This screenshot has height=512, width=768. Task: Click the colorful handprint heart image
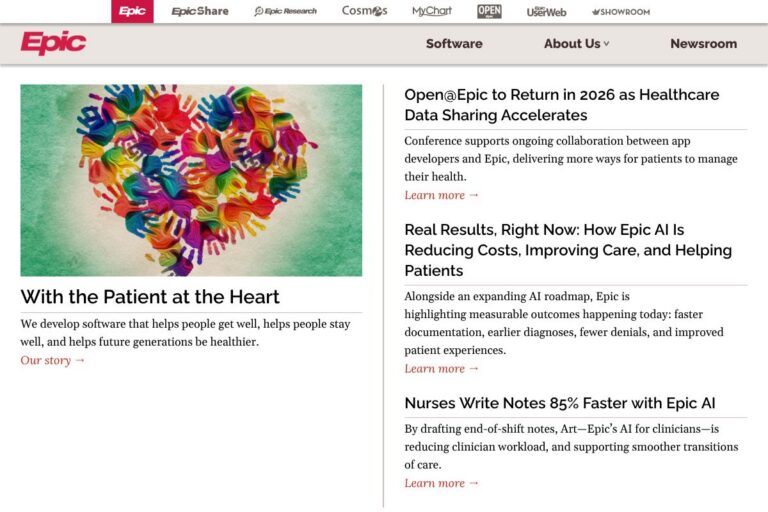191,180
